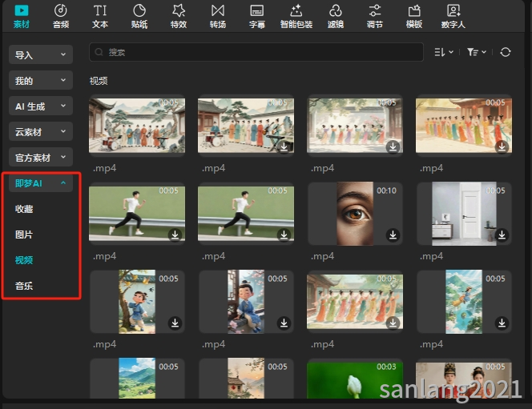This screenshot has width=532, height=409.
Task: Download the cartoon boy sitting at window video
Action: point(284,323)
